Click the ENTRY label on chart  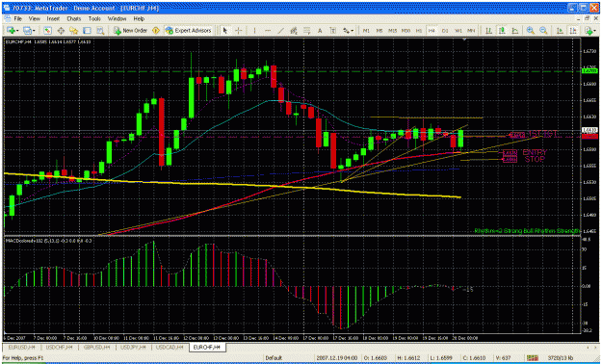click(534, 152)
